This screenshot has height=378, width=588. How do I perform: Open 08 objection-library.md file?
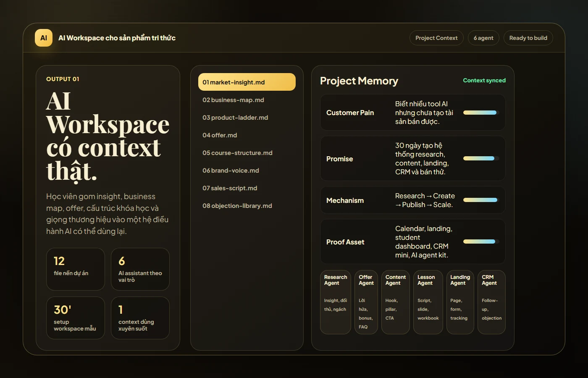pos(247,206)
